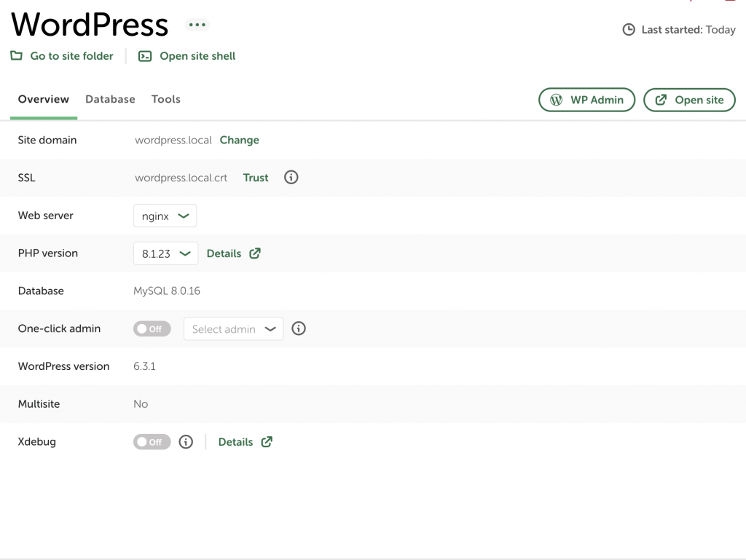Open PHP version Details link
Image resolution: width=746 pixels, height=560 pixels.
point(224,253)
